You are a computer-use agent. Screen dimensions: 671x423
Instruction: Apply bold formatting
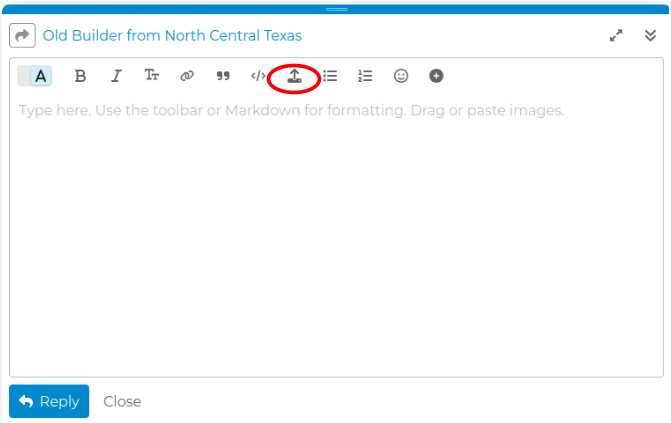pyautogui.click(x=80, y=76)
